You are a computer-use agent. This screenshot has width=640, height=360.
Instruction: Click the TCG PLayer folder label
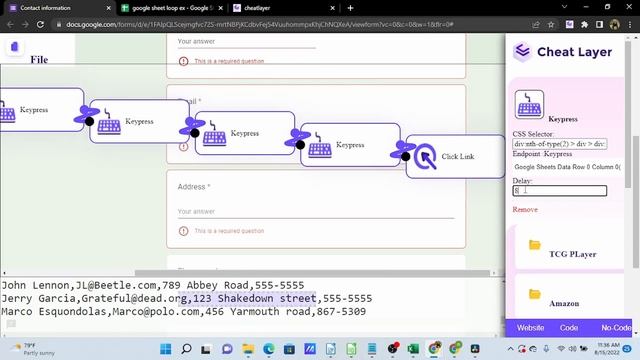tap(572, 254)
